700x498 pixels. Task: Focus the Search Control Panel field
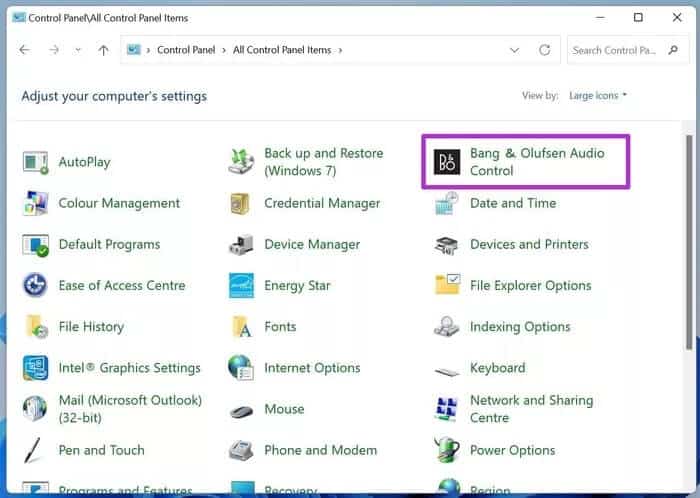(x=627, y=50)
